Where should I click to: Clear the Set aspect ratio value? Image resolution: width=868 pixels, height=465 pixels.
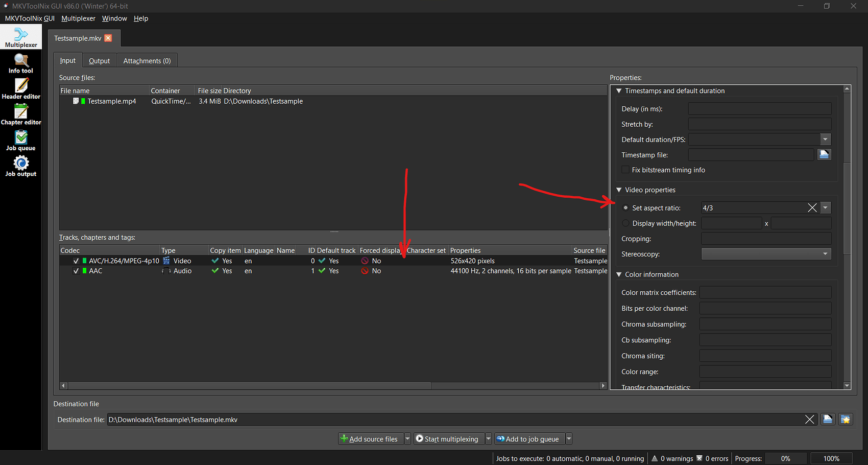(x=812, y=208)
